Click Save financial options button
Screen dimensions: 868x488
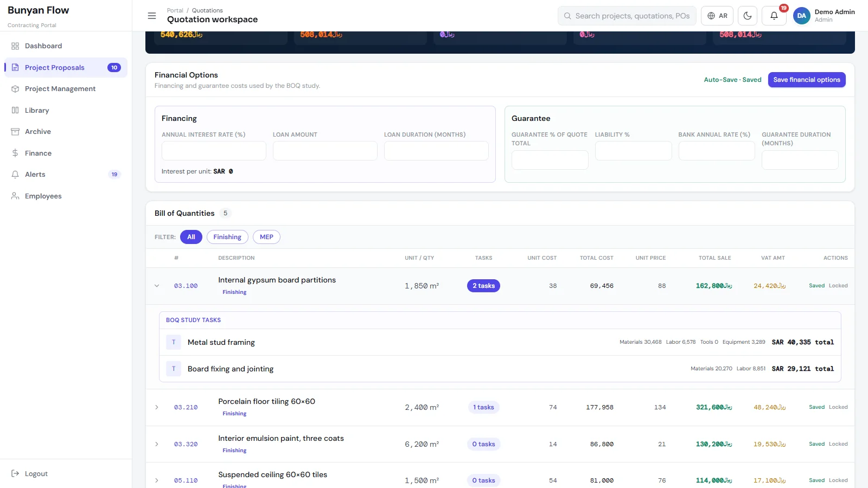pyautogui.click(x=807, y=80)
